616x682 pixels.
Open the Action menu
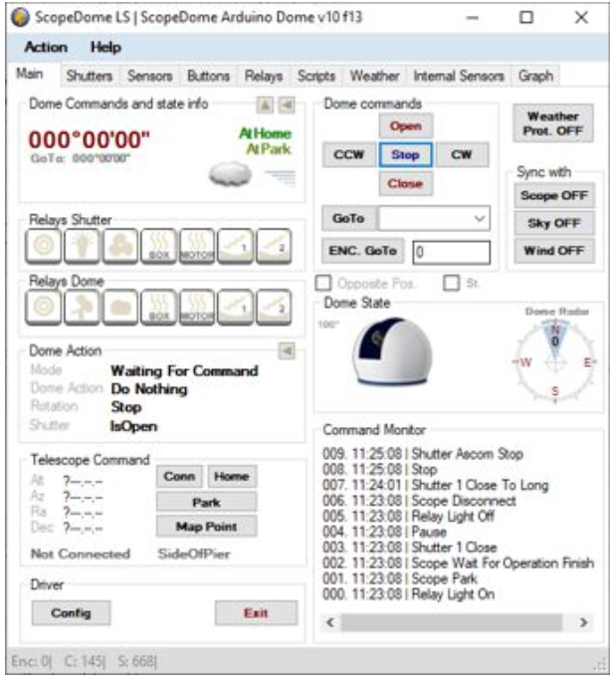[x=46, y=47]
